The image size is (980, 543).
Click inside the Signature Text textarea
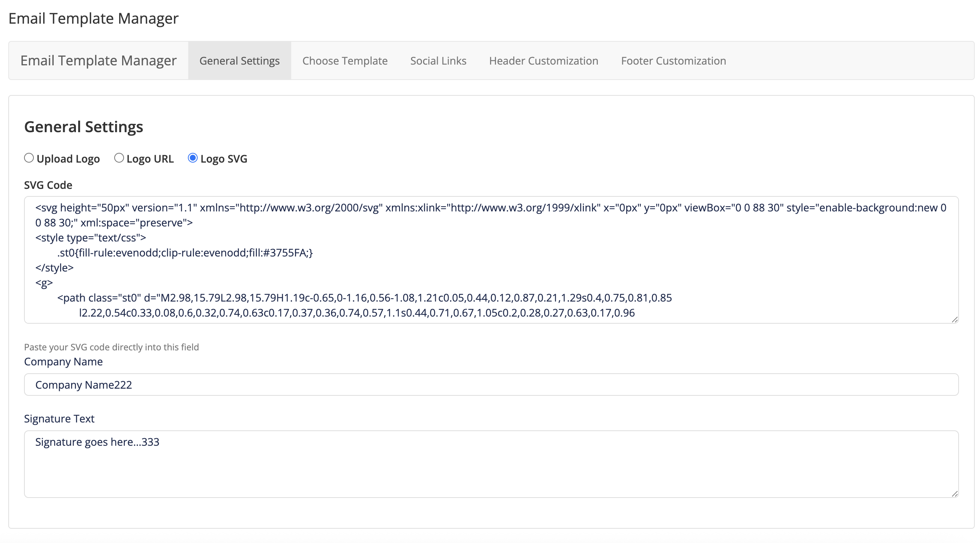[491, 464]
